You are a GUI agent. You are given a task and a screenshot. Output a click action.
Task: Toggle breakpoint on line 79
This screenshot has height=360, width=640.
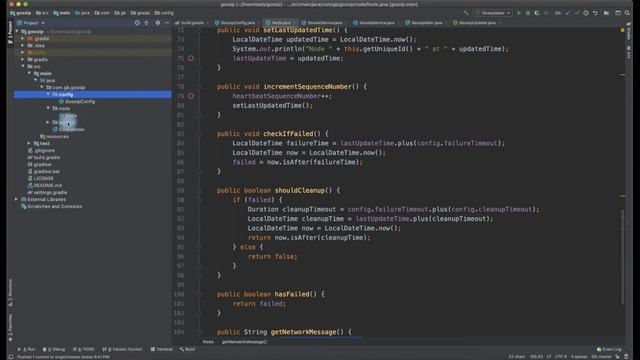[191, 96]
